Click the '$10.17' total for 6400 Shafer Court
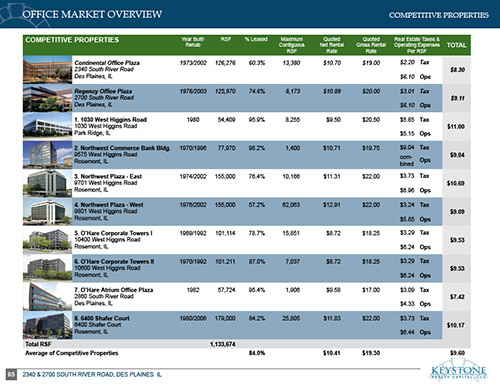Viewport: 500px width, 386px height. pyautogui.click(x=456, y=325)
